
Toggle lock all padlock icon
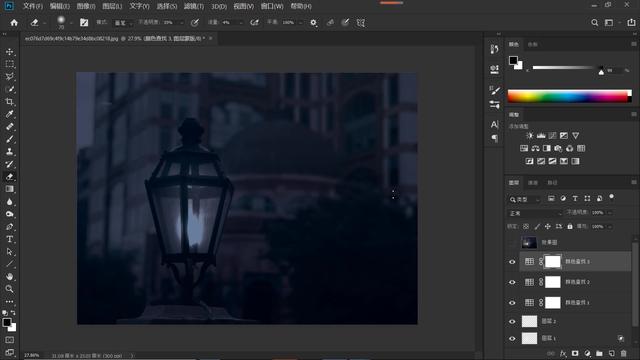570,226
